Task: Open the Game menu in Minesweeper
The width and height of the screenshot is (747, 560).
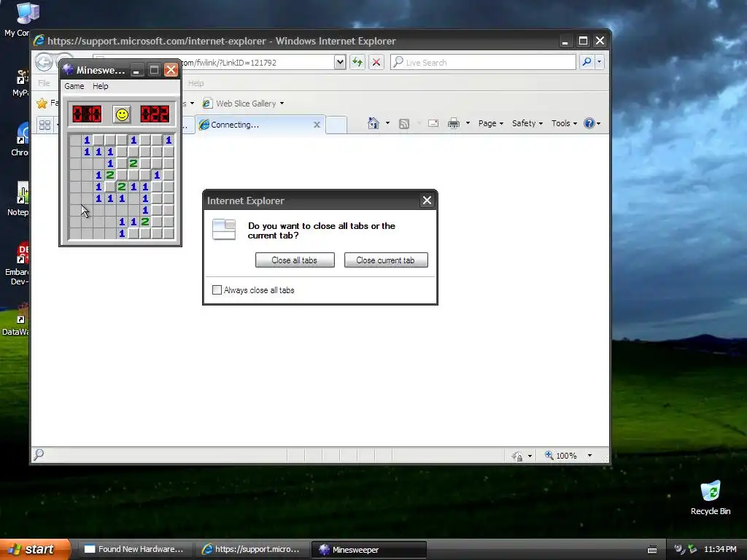Action: (x=74, y=86)
